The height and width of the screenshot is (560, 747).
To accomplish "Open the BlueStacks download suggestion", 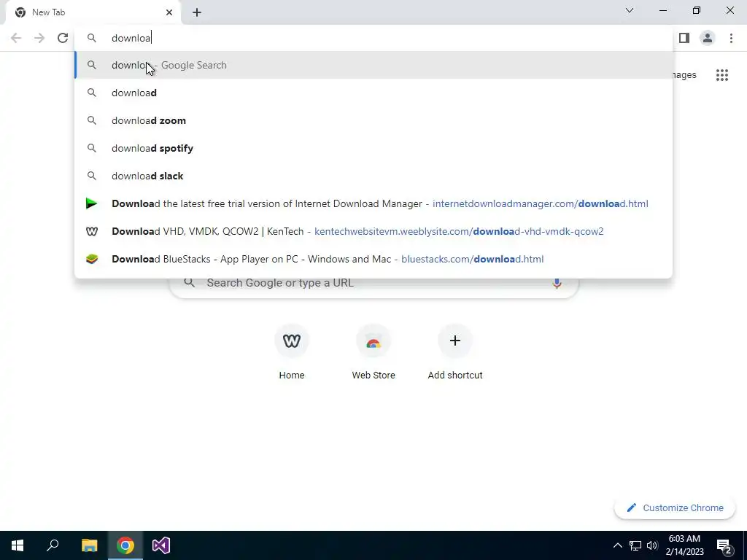I will 374,259.
